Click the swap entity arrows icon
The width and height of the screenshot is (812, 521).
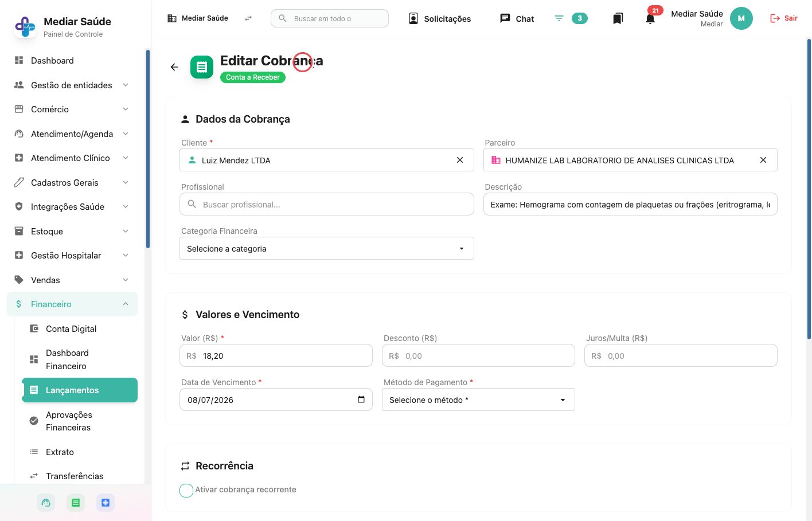(x=248, y=18)
